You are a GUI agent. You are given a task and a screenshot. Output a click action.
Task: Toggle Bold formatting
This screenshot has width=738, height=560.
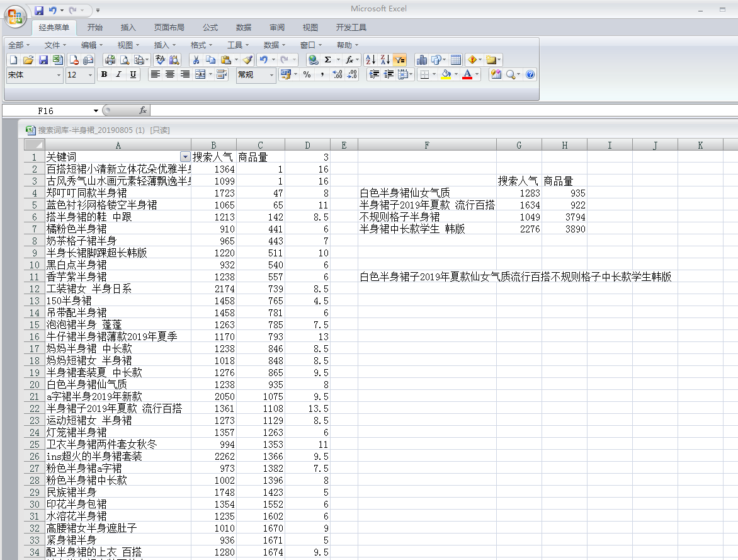104,74
